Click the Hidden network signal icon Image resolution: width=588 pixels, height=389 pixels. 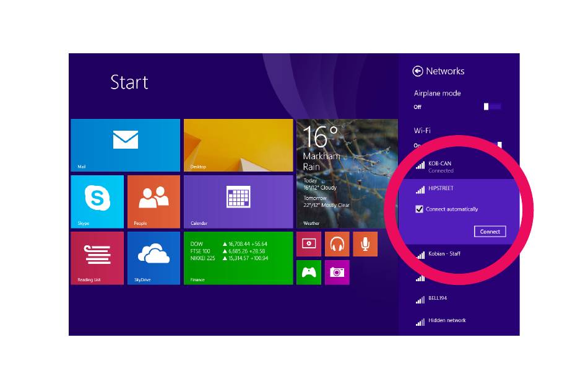(x=420, y=322)
